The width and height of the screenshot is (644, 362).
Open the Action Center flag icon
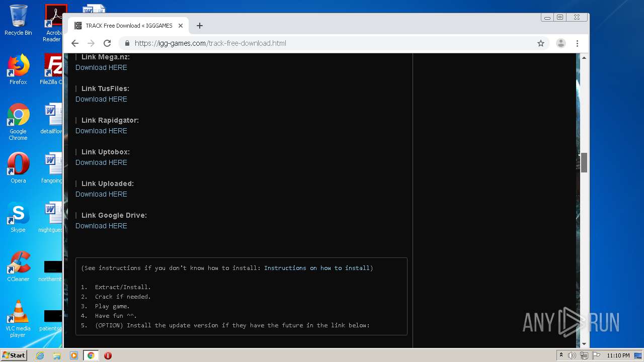pos(596,355)
